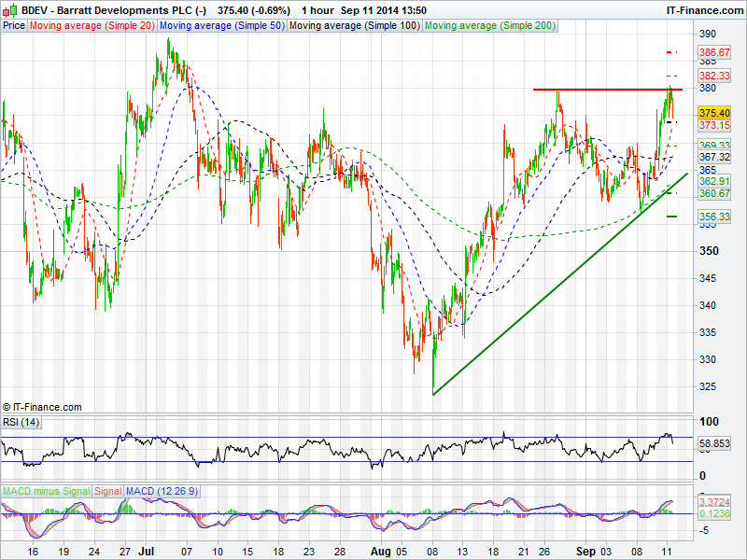The image size is (747, 560).
Task: Click the candlestick chart icon beside BDEV
Action: pos(10,9)
